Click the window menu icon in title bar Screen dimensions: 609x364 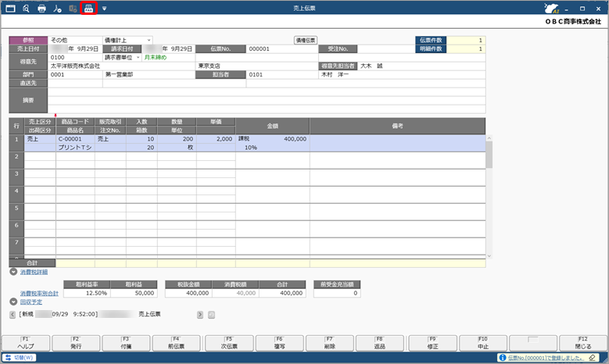click(10, 8)
